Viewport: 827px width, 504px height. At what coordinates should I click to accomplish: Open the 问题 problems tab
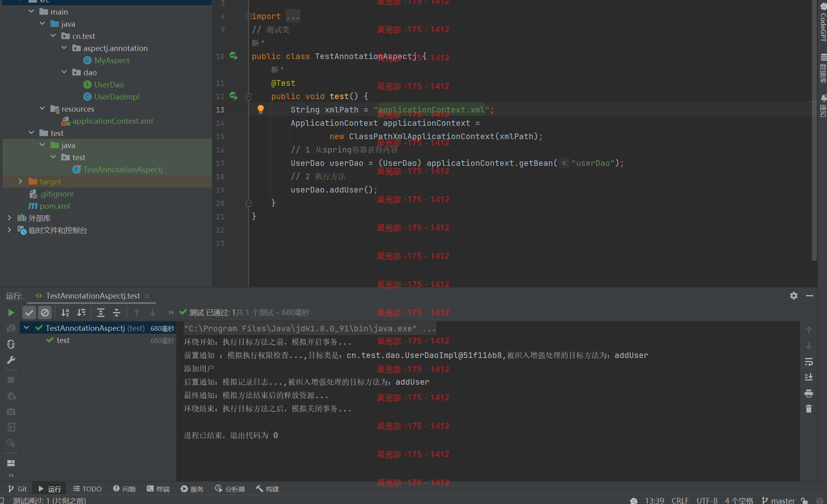click(124, 489)
